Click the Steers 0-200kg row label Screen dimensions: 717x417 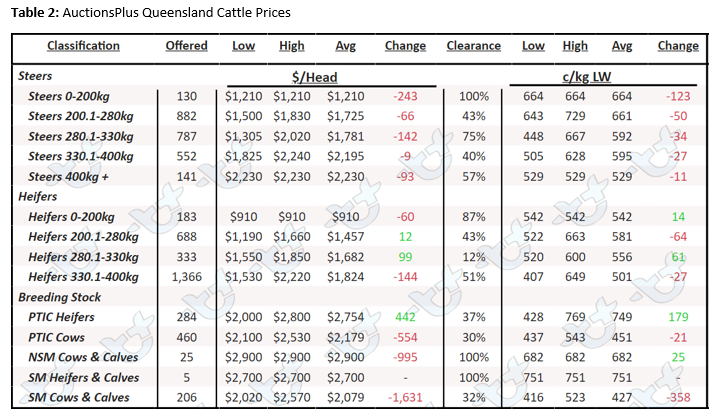[x=69, y=96]
